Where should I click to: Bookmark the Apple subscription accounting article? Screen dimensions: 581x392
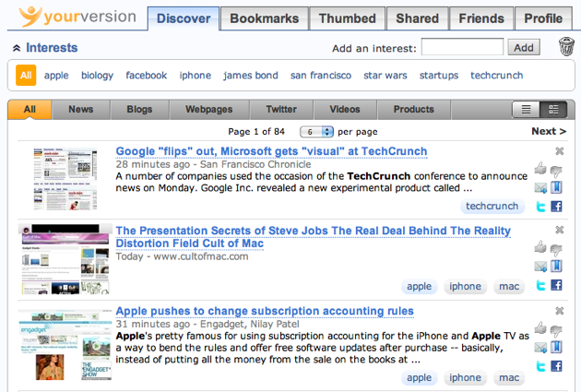coord(556,347)
